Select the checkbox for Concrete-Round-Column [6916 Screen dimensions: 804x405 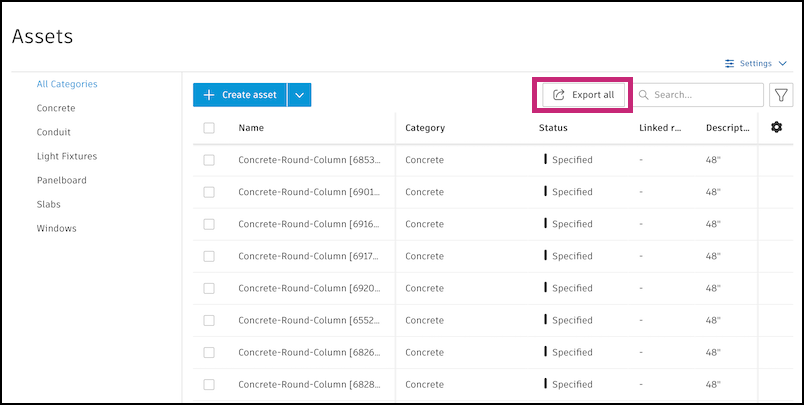click(x=209, y=224)
